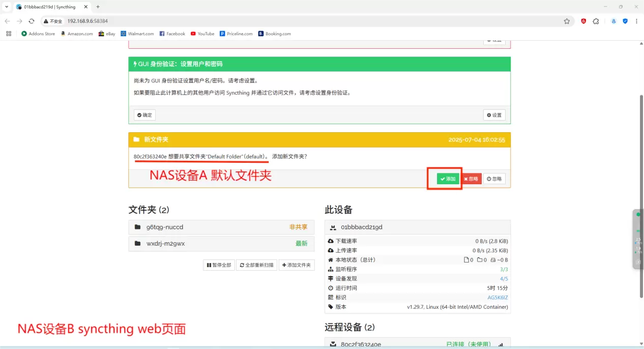Open a new browser tab
The image size is (644, 349).
(98, 7)
